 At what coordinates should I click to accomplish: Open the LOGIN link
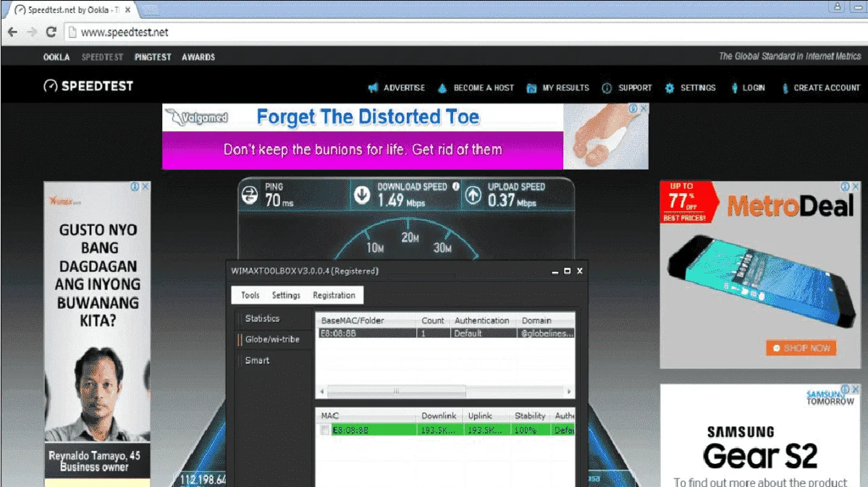pyautogui.click(x=754, y=88)
